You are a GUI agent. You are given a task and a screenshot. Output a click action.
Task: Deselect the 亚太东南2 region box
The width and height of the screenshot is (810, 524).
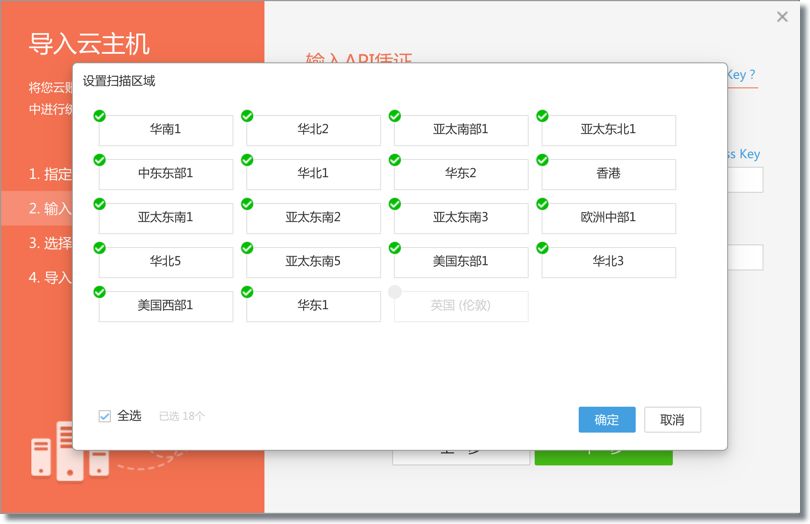pyautogui.click(x=313, y=218)
